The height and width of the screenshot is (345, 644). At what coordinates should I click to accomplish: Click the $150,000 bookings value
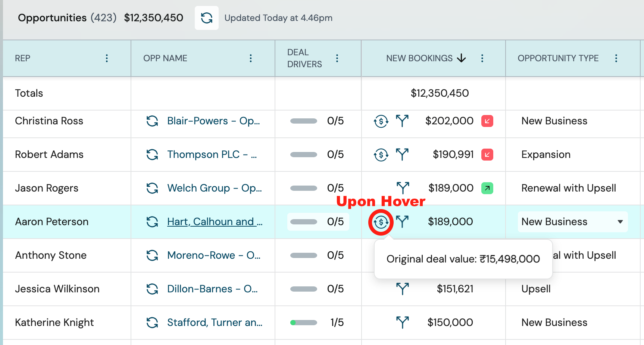point(450,323)
